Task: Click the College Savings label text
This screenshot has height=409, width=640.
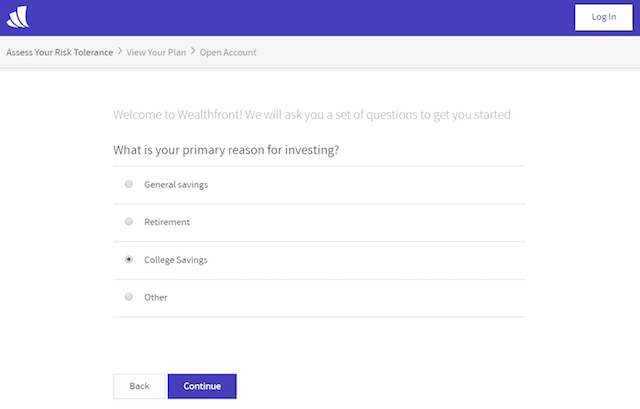Action: (x=176, y=260)
